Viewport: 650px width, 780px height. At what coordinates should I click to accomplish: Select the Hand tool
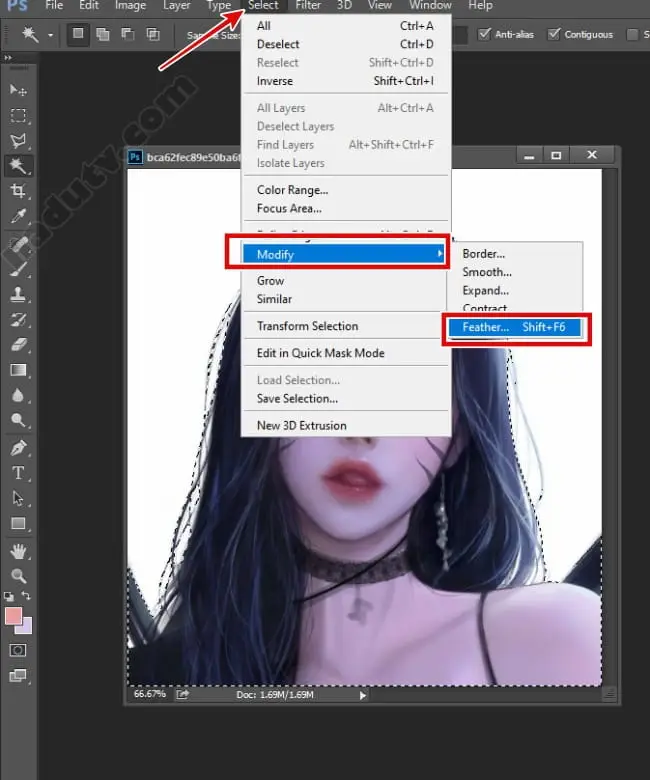tap(18, 551)
